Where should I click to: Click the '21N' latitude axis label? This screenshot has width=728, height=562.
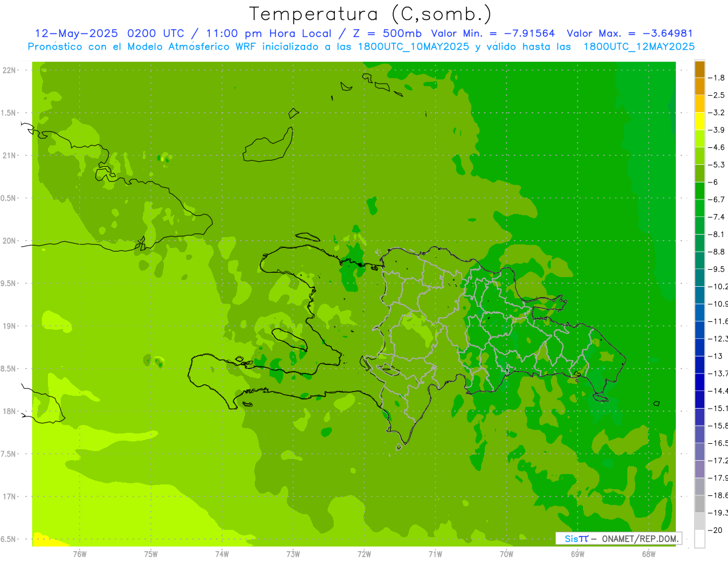[8, 155]
